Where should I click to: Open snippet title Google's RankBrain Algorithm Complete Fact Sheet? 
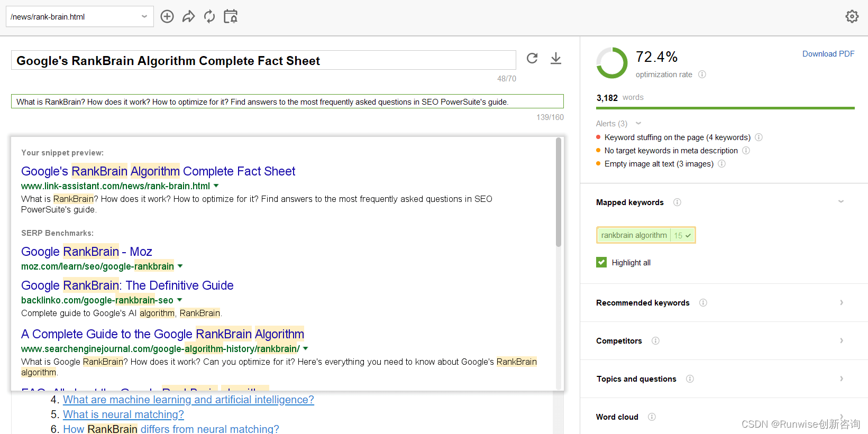tap(158, 171)
